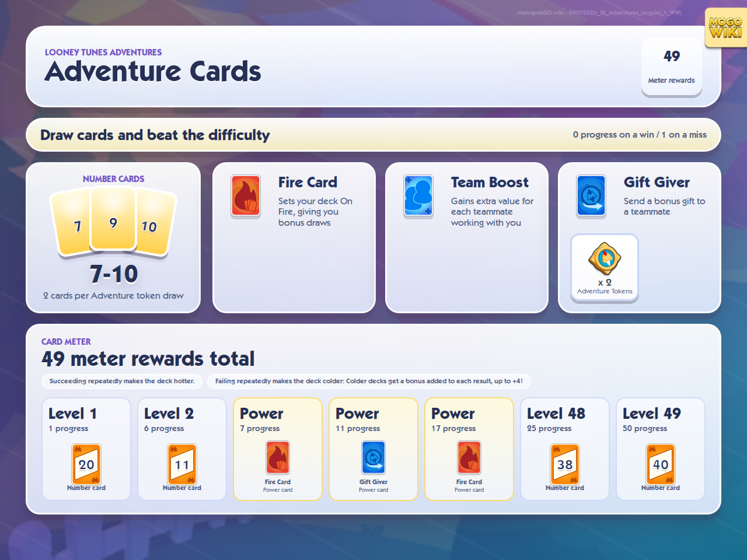
Task: Click '2 cards per Adventure token draw' text
Action: [113, 296]
